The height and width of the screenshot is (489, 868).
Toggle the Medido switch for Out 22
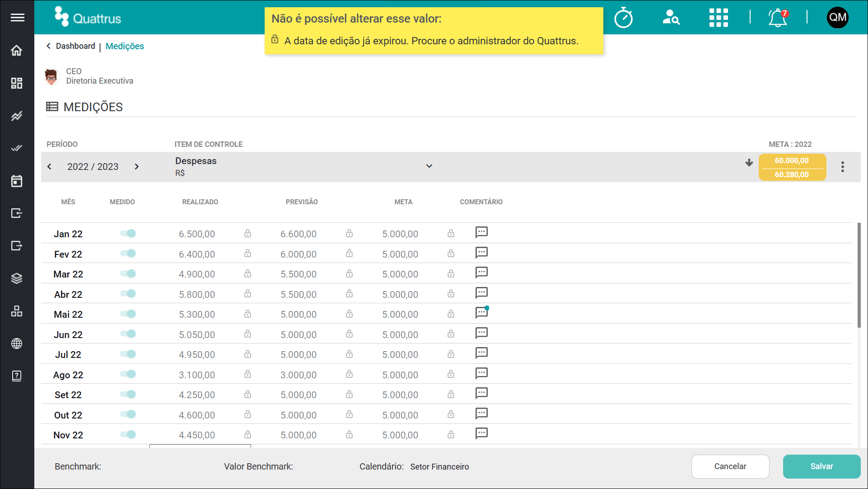point(128,414)
